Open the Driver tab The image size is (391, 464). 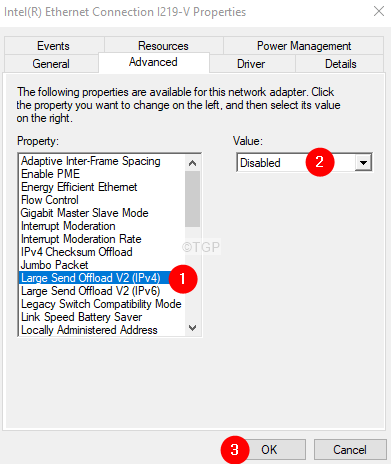[251, 64]
